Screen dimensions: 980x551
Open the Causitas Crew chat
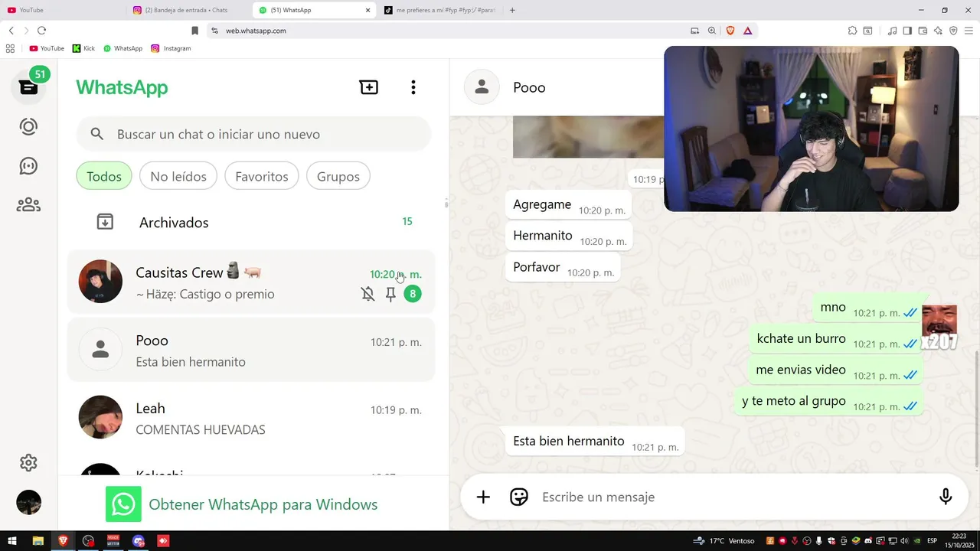tap(251, 282)
